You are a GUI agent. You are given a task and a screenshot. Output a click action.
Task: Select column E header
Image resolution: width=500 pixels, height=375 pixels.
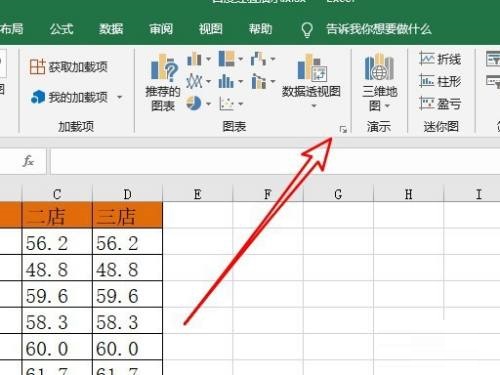pos(198,194)
